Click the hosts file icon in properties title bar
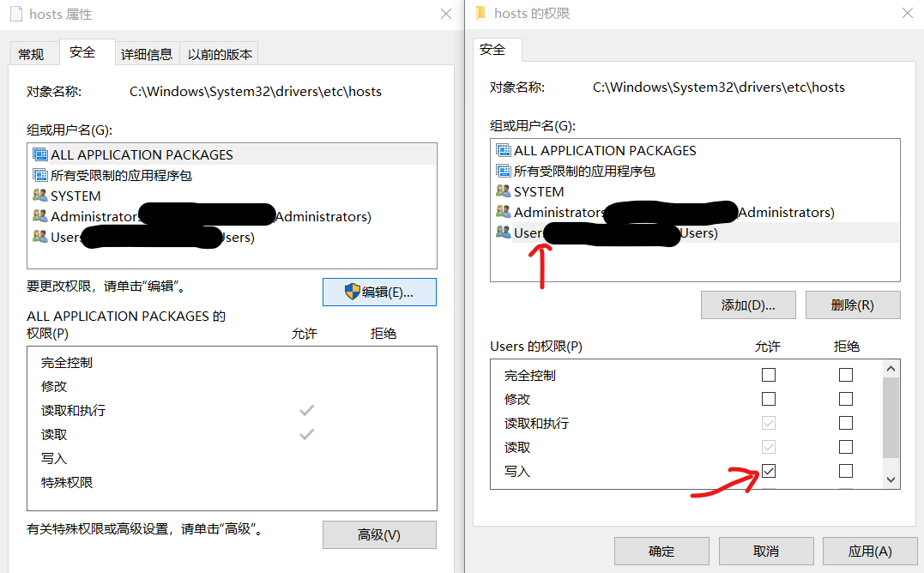This screenshot has width=924, height=573. click(x=16, y=14)
